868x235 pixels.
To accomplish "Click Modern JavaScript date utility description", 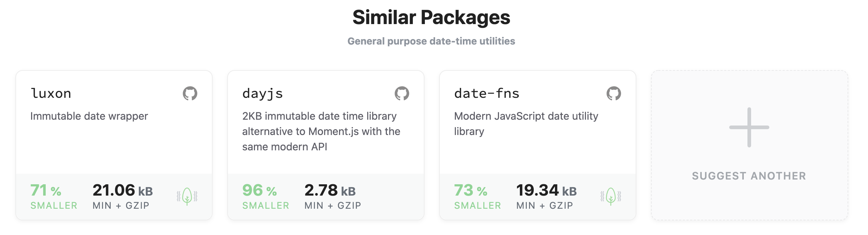I will [526, 124].
